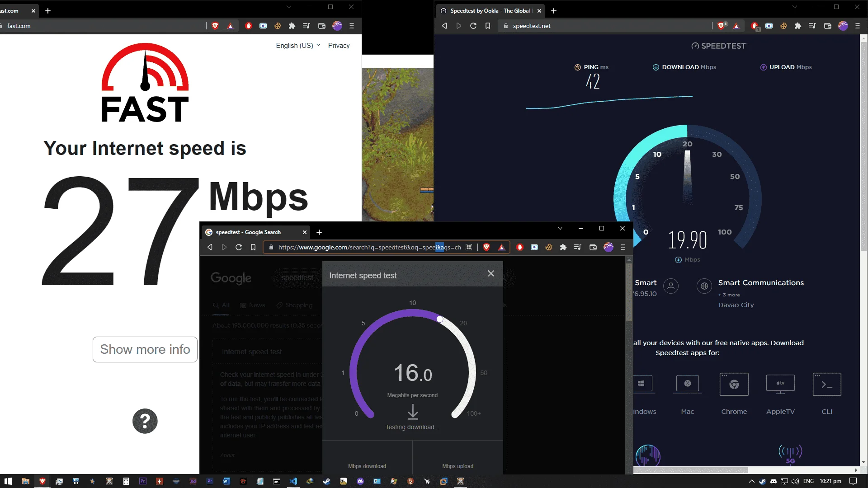Screen dimensions: 868x488
Task: Click the Google address bar URL
Action: 369,247
